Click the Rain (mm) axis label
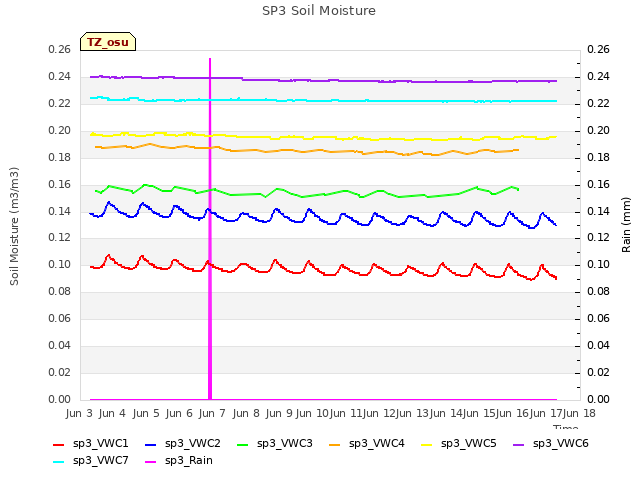Screen dimensions: 640x480 coord(626,225)
